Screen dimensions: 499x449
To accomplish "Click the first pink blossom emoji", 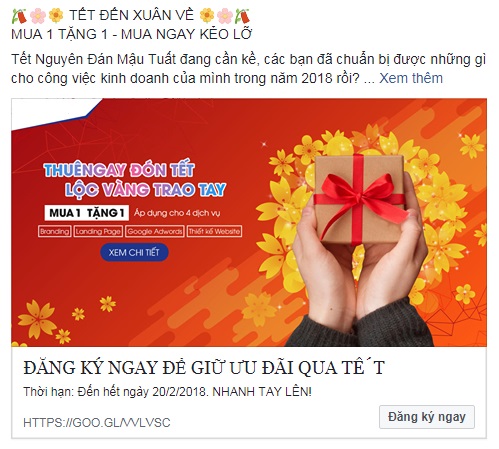I will coord(38,16).
